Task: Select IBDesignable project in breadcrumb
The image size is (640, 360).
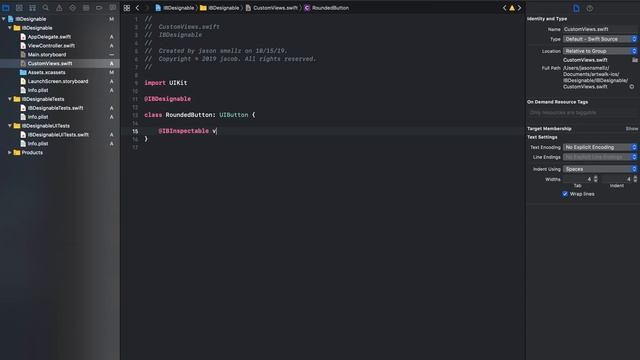Action: pyautogui.click(x=175, y=8)
